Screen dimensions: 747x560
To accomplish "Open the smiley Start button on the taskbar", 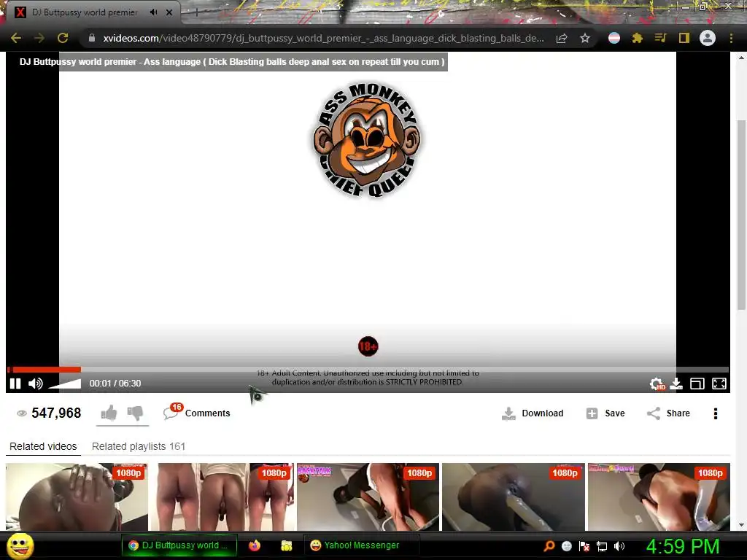I will click(x=20, y=545).
